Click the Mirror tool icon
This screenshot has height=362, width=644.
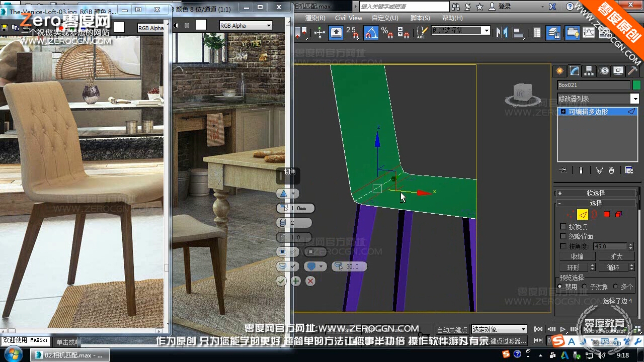(502, 33)
